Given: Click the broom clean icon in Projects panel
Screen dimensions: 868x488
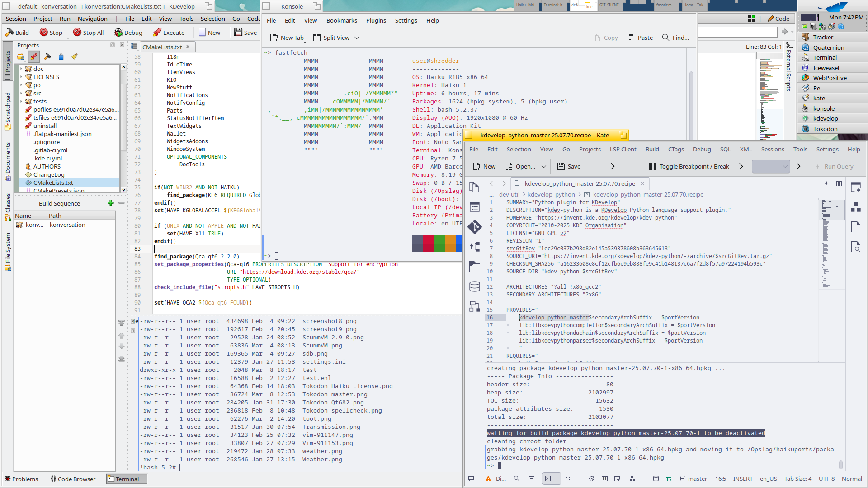Looking at the screenshot, I should point(75,56).
